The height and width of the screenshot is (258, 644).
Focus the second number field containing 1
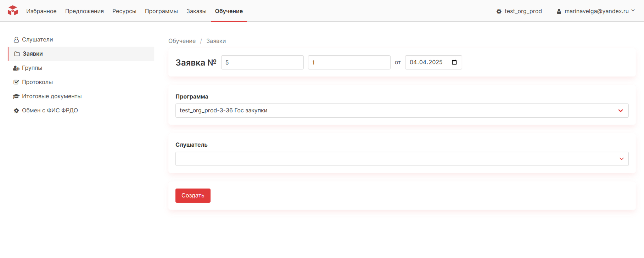tap(349, 62)
